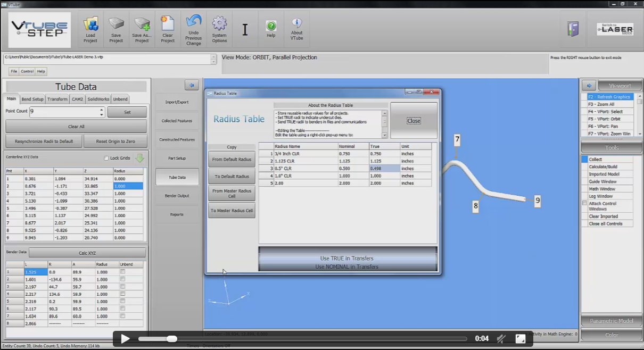Increase Point Count with stepper arrow
This screenshot has width=644, height=350.
click(x=101, y=110)
